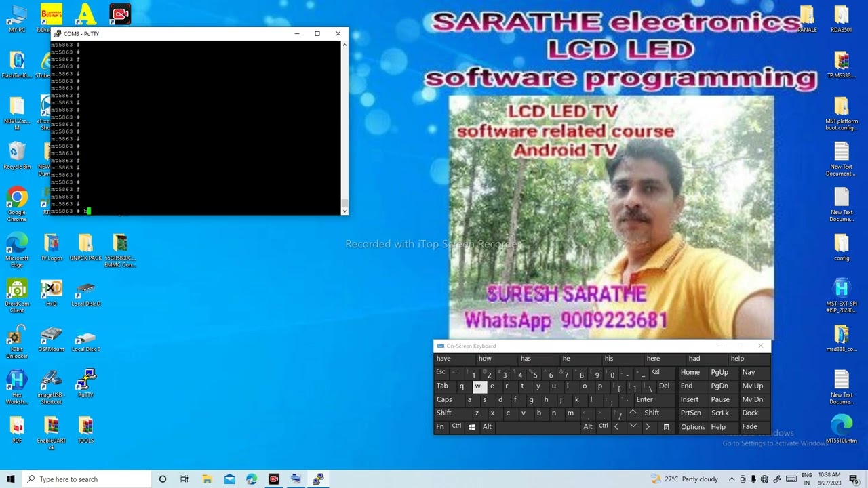Screen dimensions: 868x488
Task: Click the Options key on the On-Screen Keyboard
Action: 693,427
